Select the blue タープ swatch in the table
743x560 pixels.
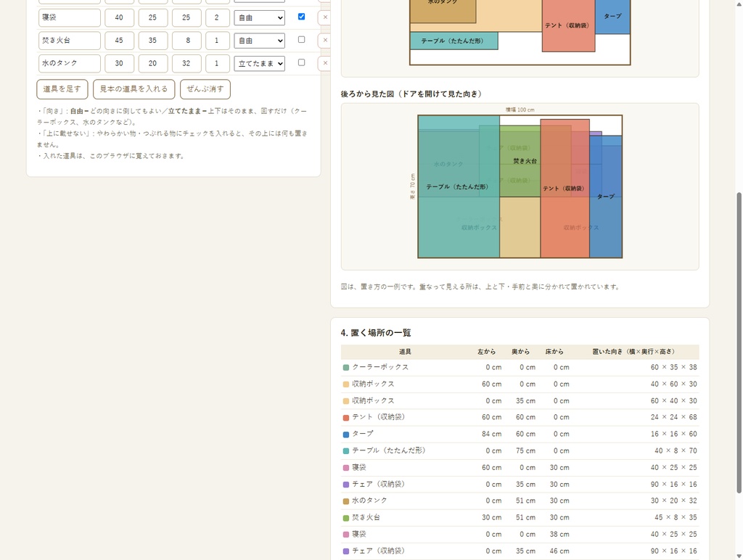(346, 434)
